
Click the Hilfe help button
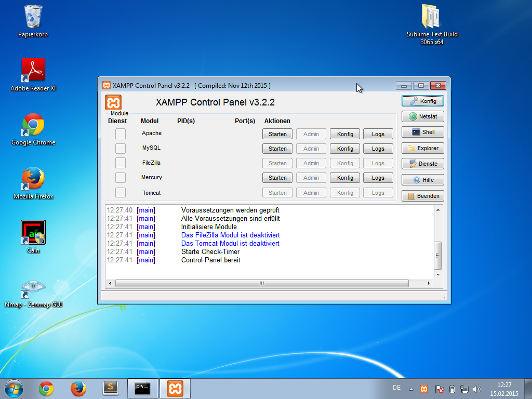423,180
